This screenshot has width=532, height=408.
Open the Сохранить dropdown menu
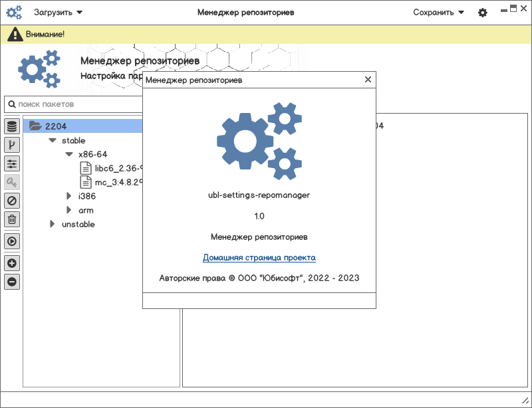(438, 13)
